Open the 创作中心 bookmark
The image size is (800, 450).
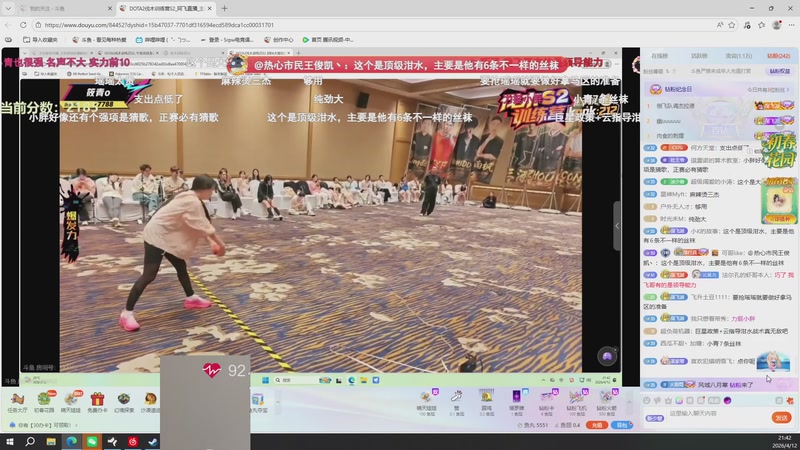tap(279, 39)
